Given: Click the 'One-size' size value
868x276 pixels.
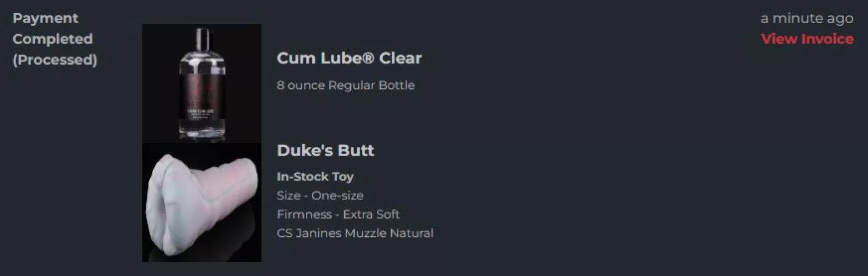Looking at the screenshot, I should [337, 195].
